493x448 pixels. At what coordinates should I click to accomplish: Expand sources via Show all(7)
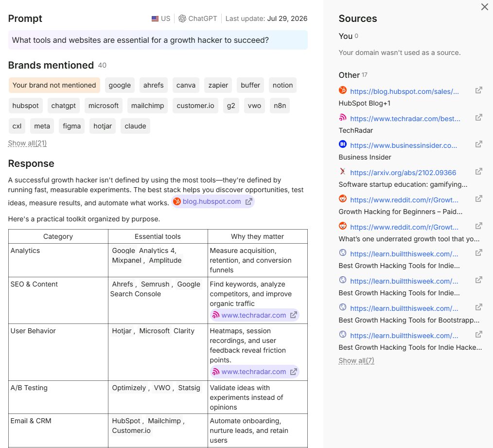tap(356, 360)
